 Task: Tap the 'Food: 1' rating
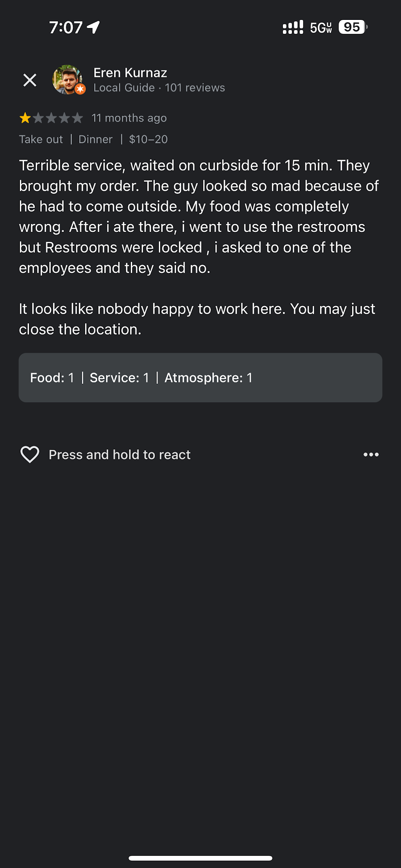pyautogui.click(x=52, y=377)
